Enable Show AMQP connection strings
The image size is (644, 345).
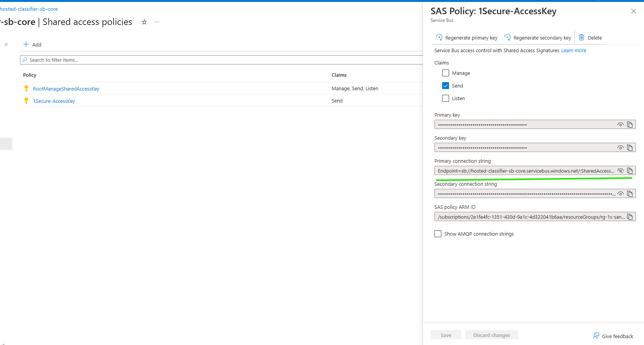click(438, 234)
